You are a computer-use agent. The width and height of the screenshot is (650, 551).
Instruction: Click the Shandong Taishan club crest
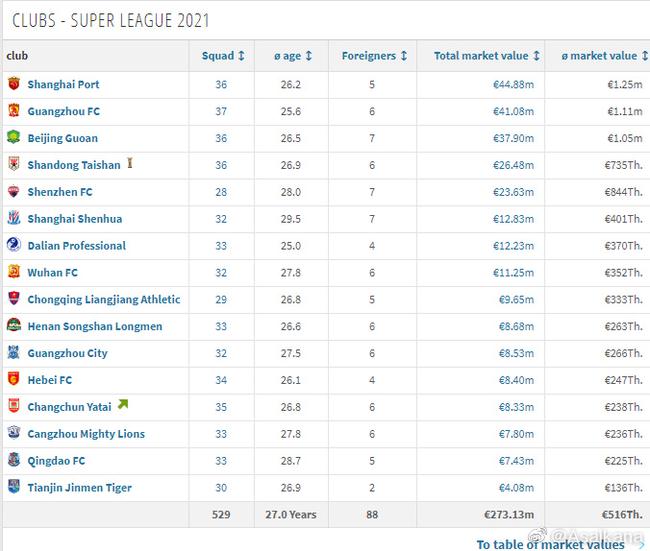[14, 164]
